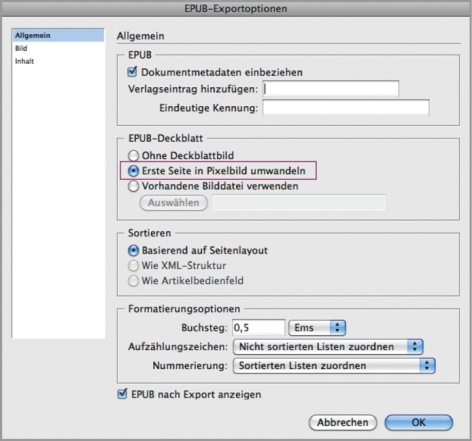Confirm export with OK button

[419, 422]
